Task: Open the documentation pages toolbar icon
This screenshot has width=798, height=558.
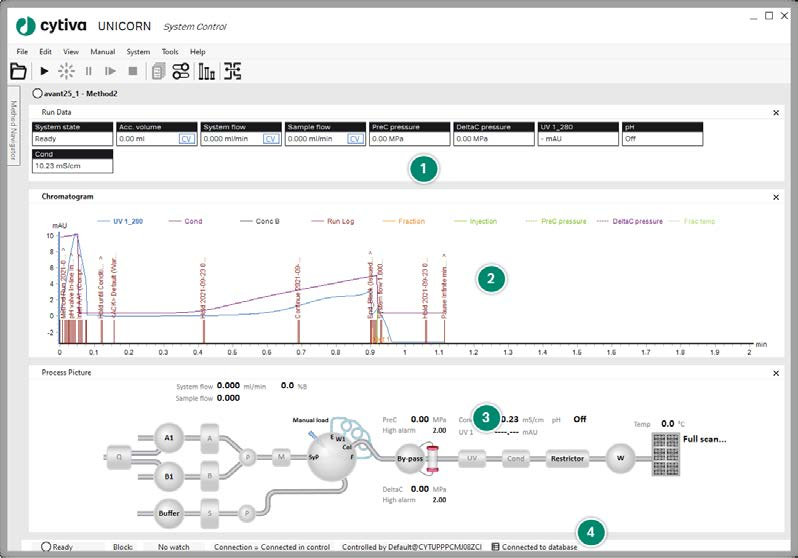Action: click(x=158, y=71)
